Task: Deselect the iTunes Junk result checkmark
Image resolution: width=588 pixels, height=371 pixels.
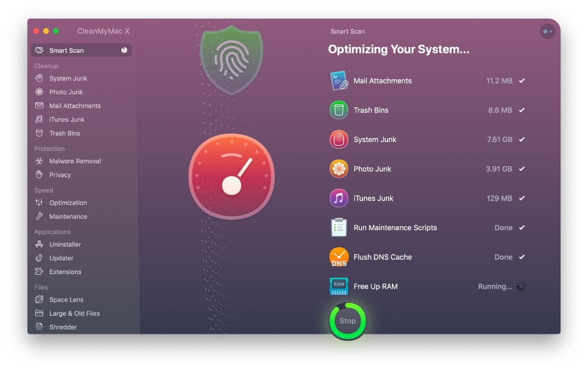Action: point(520,198)
